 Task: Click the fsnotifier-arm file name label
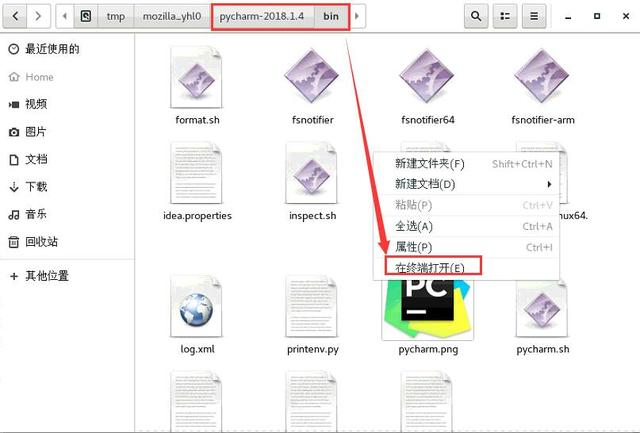pyautogui.click(x=543, y=120)
